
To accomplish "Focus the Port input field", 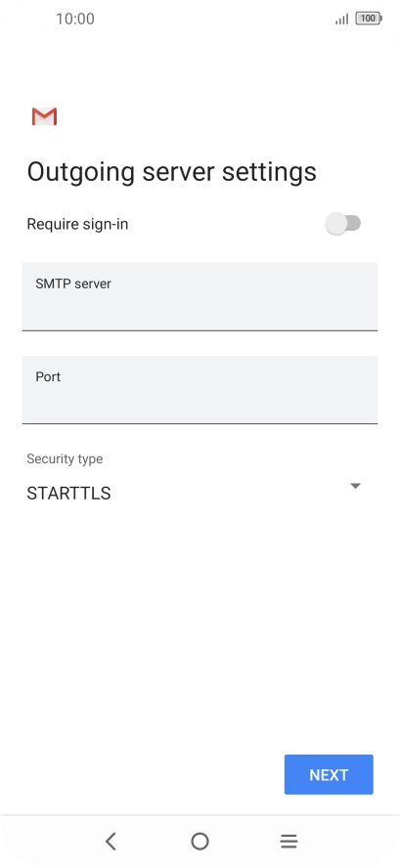I will pos(200,390).
